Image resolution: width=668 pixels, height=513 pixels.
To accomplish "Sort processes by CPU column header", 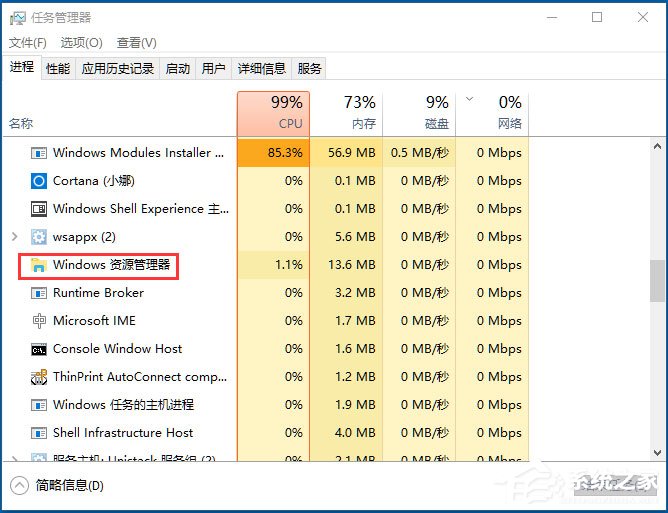I will coord(273,113).
